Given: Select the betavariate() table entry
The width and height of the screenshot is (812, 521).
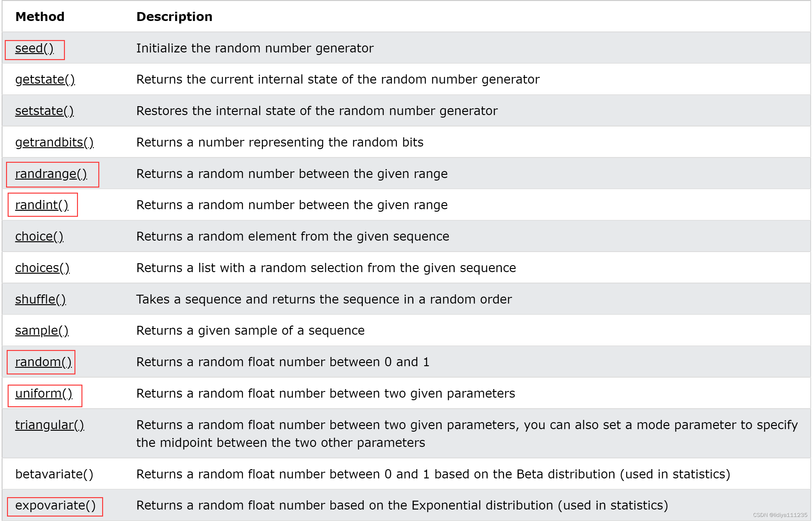Looking at the screenshot, I should click(x=54, y=474).
